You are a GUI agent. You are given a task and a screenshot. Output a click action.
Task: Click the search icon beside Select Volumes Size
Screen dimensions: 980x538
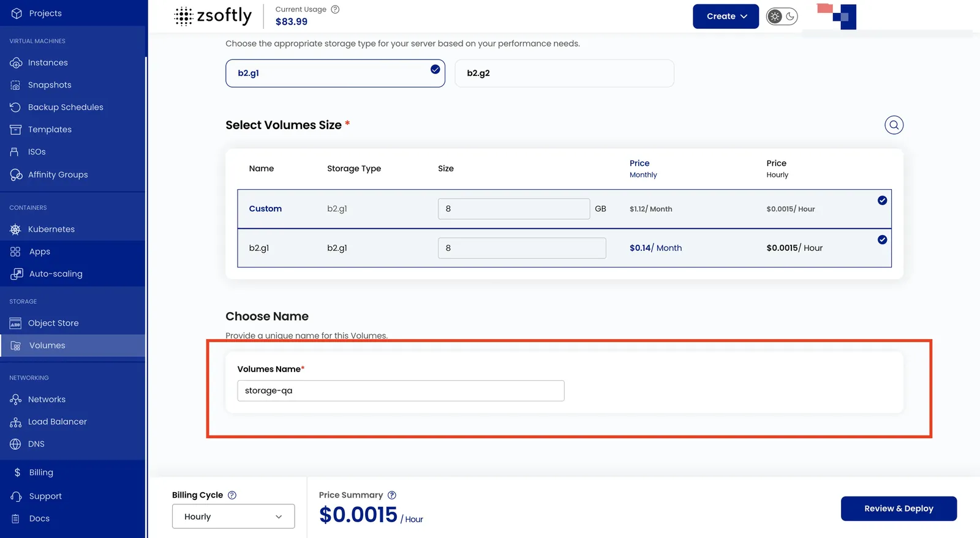point(894,125)
